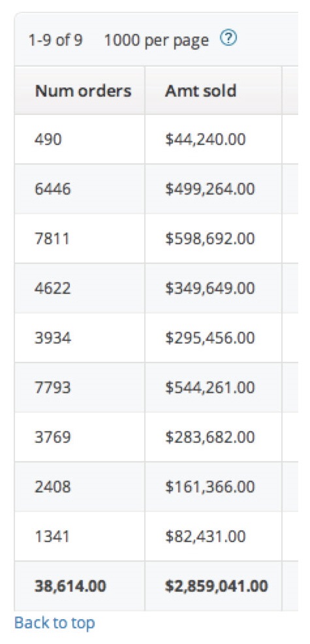Select the 3769 orders cell

click(79, 437)
